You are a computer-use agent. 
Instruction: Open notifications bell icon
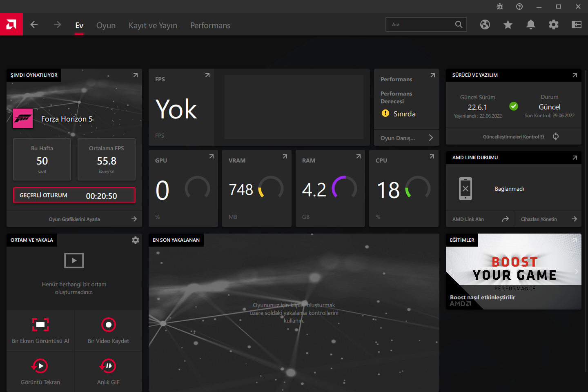tap(531, 24)
